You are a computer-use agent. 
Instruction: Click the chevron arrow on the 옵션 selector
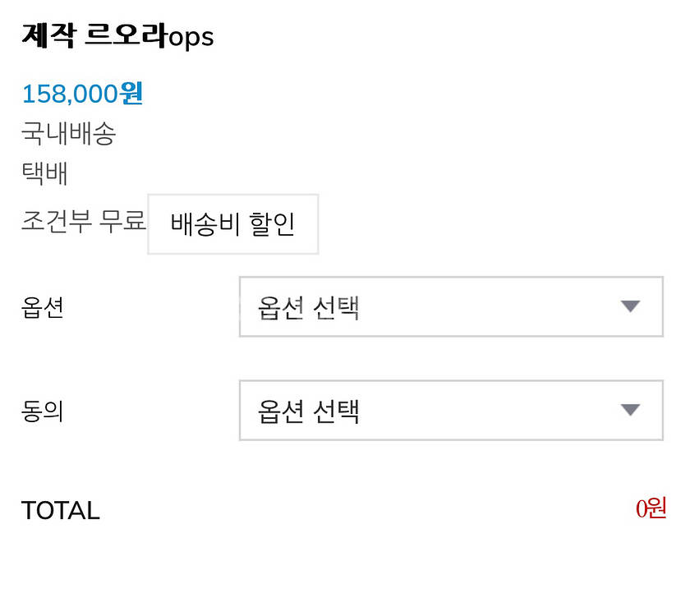(630, 307)
